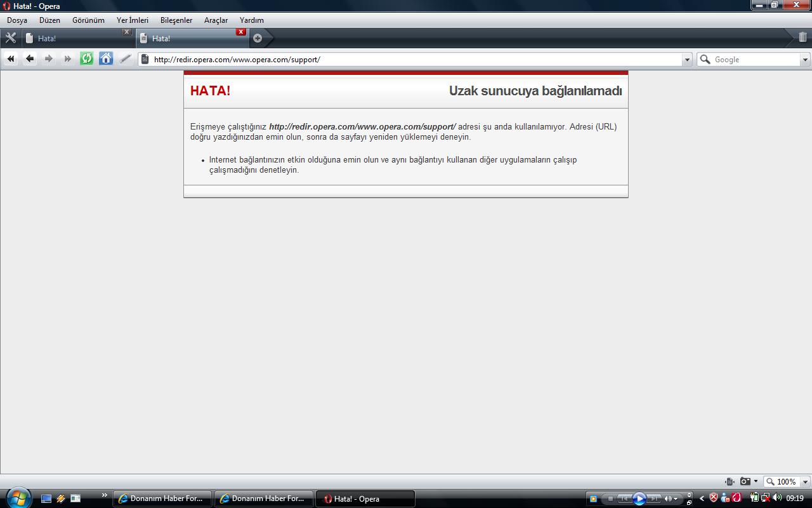Open a new tab with plus button
This screenshot has height=508, width=812.
258,38
